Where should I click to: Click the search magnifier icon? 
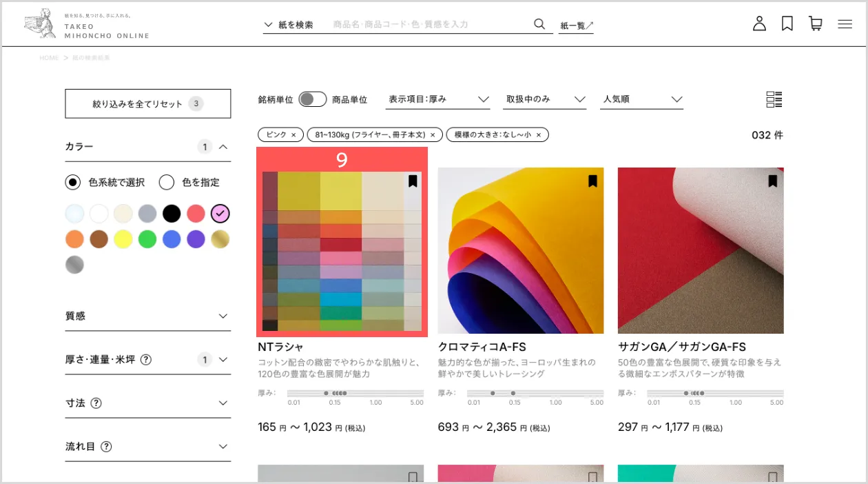[539, 24]
